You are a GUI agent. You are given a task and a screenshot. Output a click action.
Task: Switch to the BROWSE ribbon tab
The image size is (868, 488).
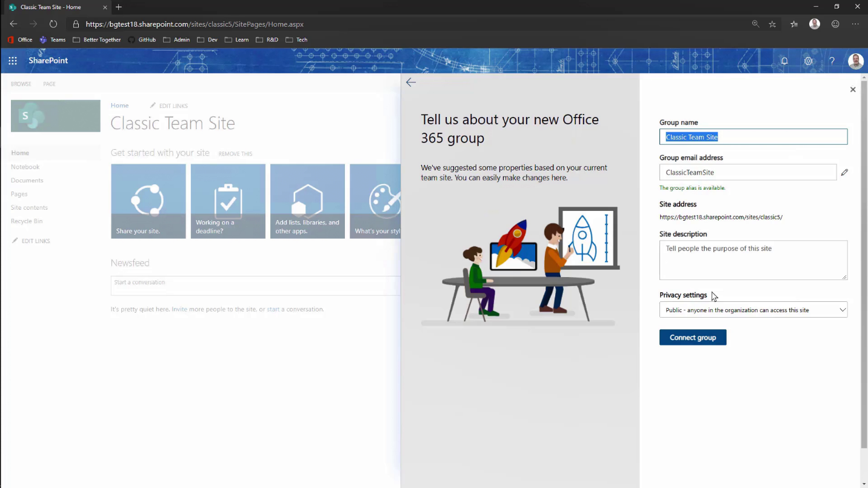[21, 84]
